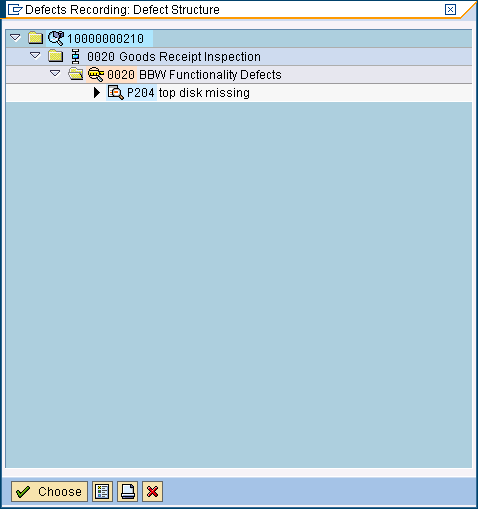The width and height of the screenshot is (478, 509).
Task: Collapse the 10000000210 root node
Action: point(15,38)
